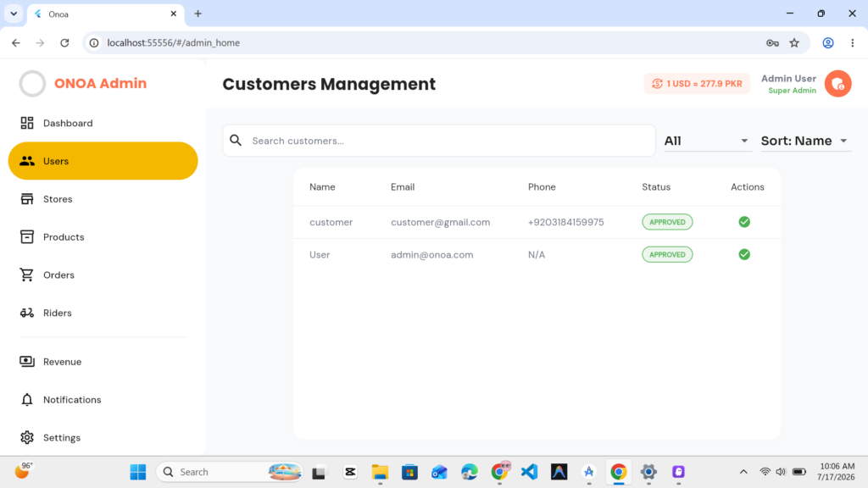Focus the Search customers field
The image size is (868, 488).
439,141
